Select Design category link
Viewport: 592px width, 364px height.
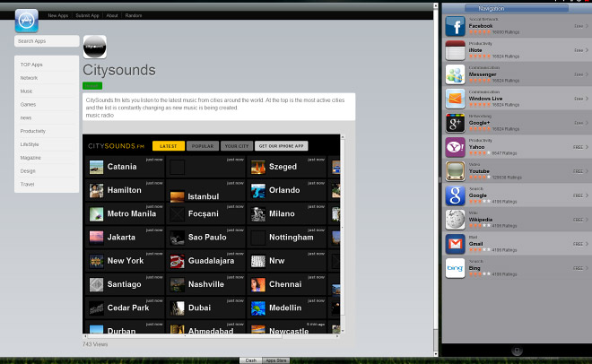click(x=28, y=171)
